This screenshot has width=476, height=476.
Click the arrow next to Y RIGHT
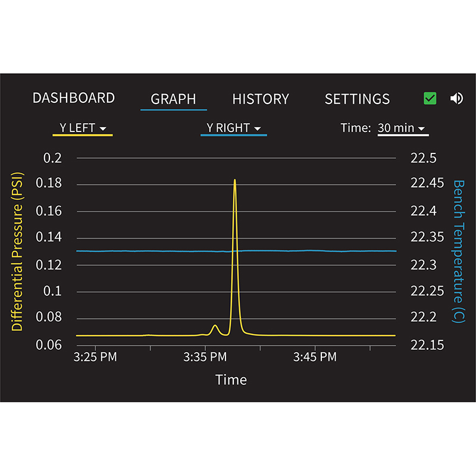(x=258, y=129)
